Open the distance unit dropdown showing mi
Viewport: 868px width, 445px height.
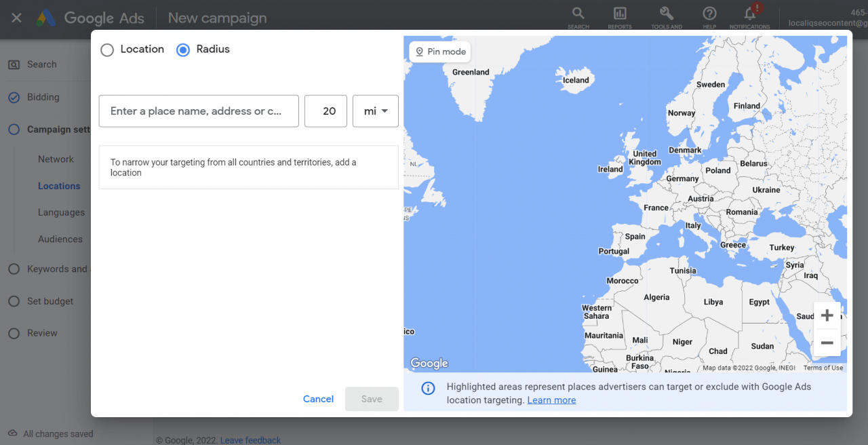click(x=375, y=111)
